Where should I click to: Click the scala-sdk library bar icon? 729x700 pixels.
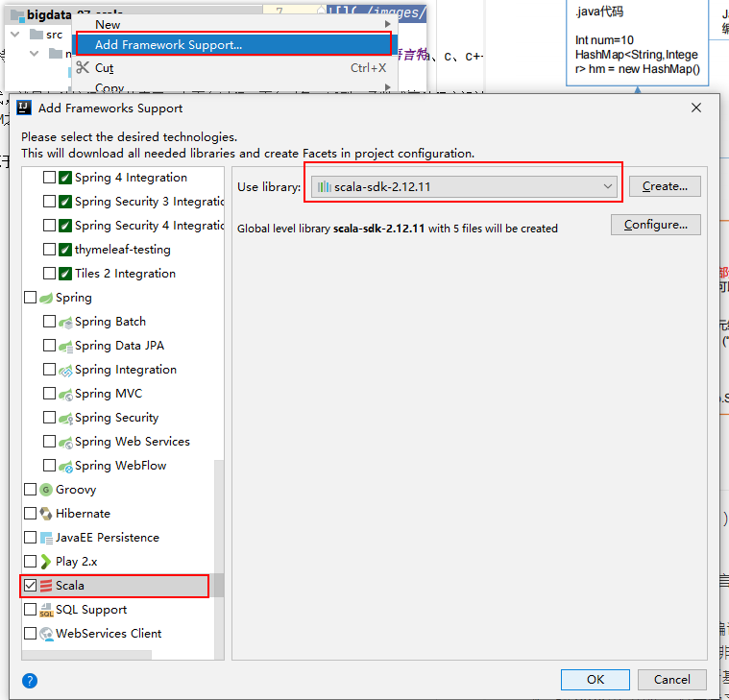click(324, 187)
